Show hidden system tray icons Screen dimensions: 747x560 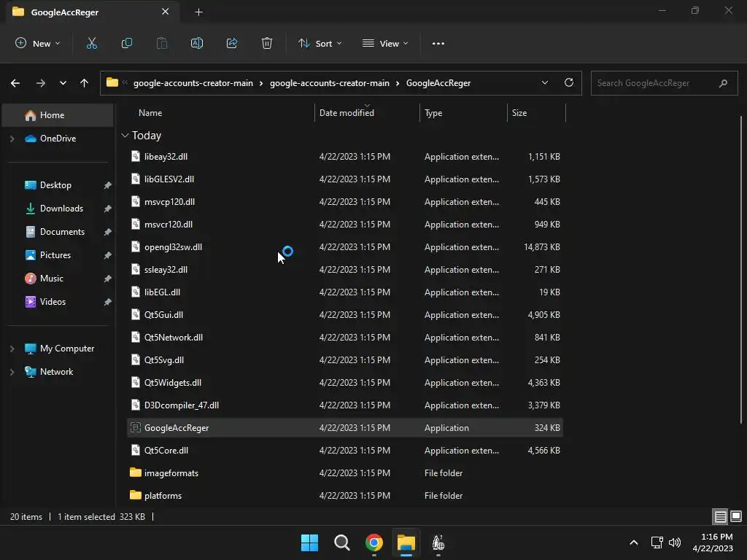[634, 542]
